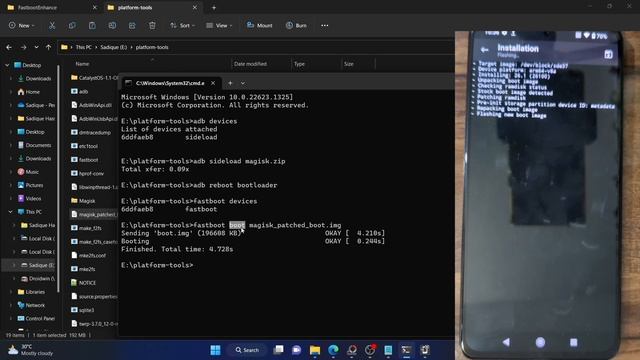640x360 pixels.
Task: Close the cmd.exe terminal tab
Action: click(213, 83)
